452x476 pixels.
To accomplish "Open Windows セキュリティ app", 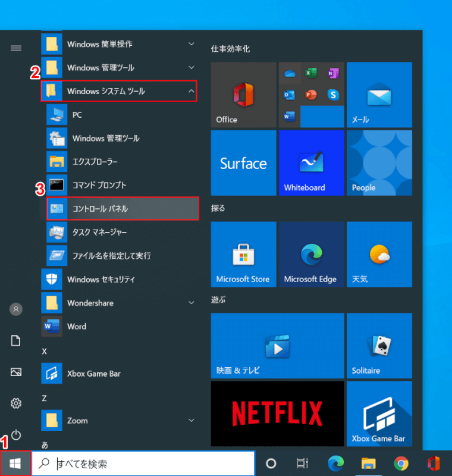I will [x=120, y=279].
